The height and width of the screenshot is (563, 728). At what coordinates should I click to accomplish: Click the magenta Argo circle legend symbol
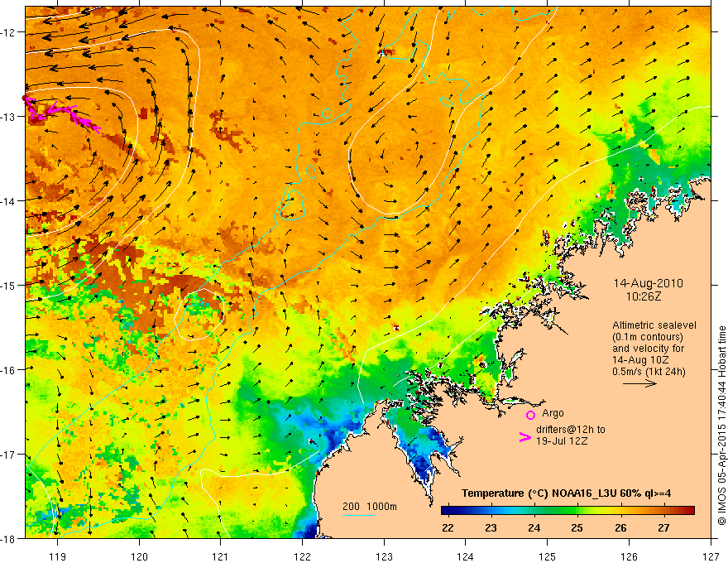point(530,415)
